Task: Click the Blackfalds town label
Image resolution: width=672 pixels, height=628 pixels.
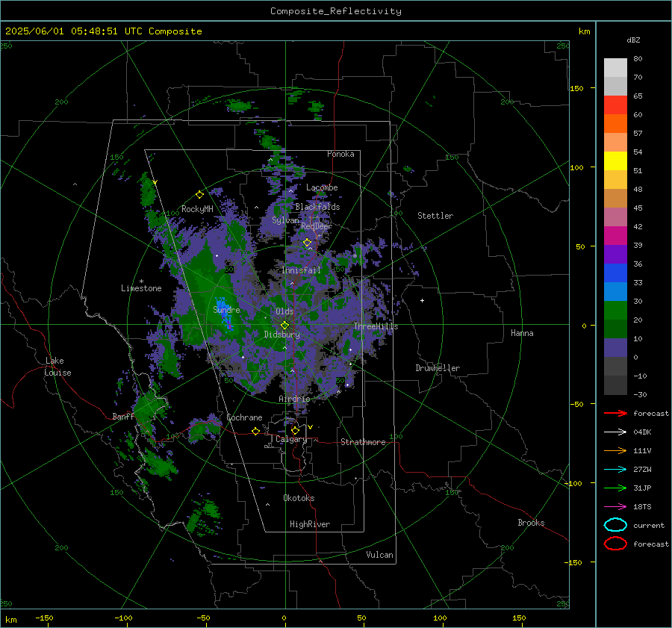Action: (x=317, y=207)
